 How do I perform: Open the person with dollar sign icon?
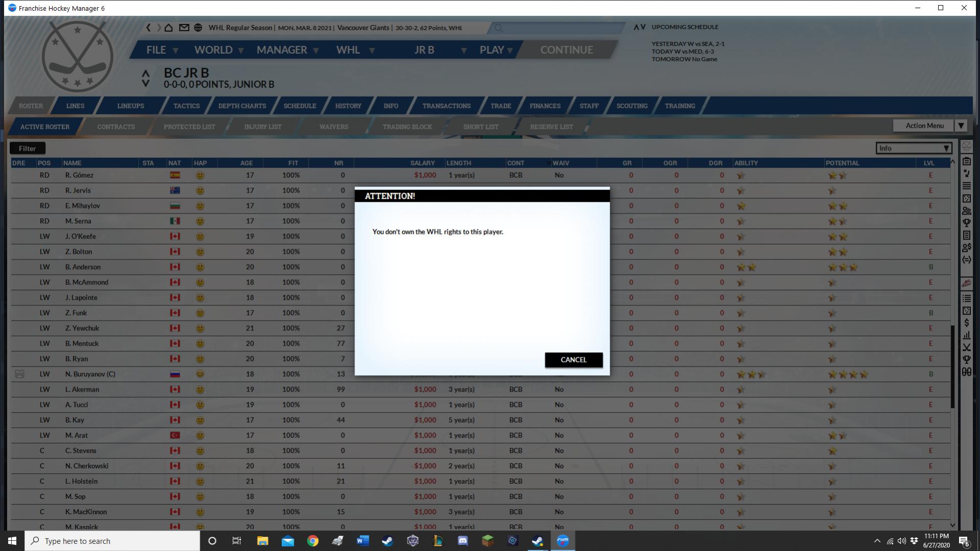tap(967, 248)
